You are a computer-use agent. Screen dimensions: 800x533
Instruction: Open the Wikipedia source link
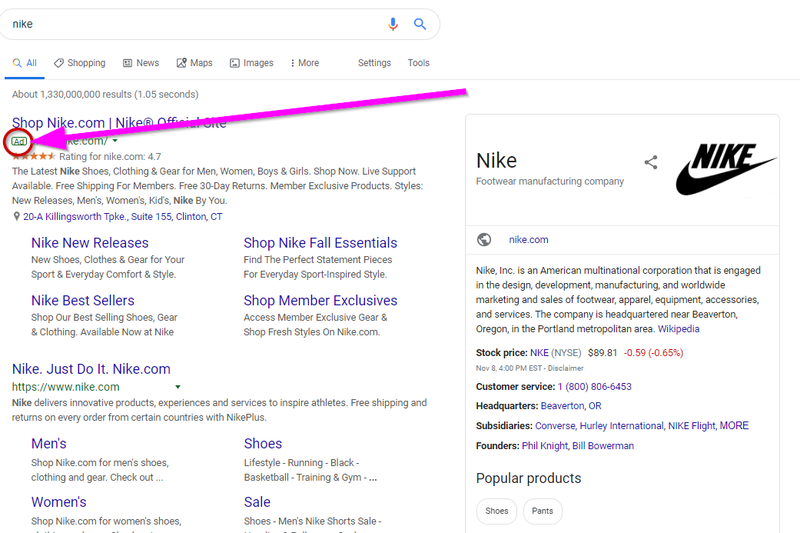click(679, 329)
